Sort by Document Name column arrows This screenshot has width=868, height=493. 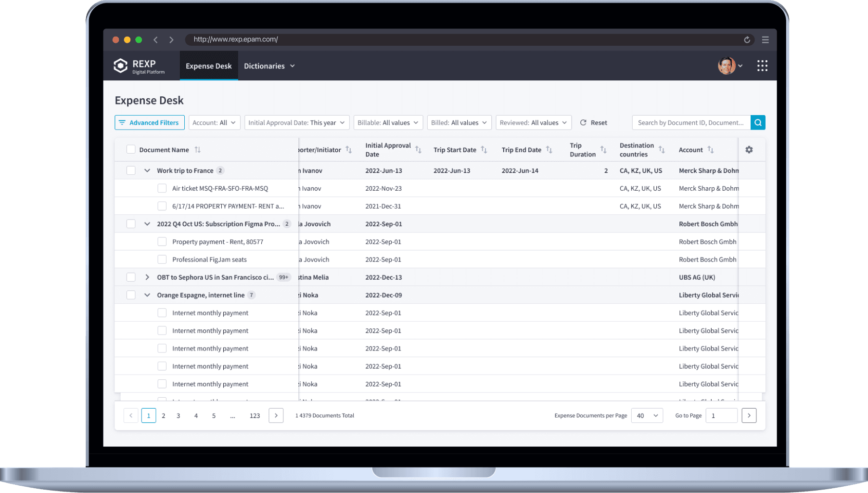[197, 150]
